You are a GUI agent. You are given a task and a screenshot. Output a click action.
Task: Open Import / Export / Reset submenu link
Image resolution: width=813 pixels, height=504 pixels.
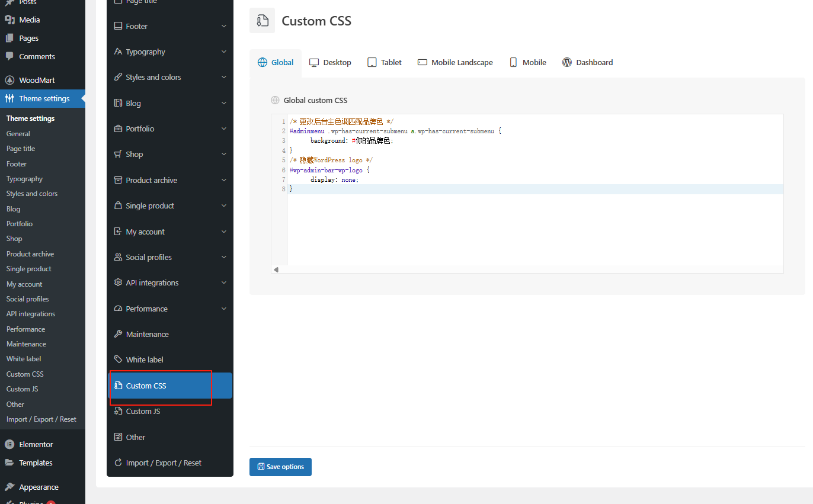click(41, 419)
